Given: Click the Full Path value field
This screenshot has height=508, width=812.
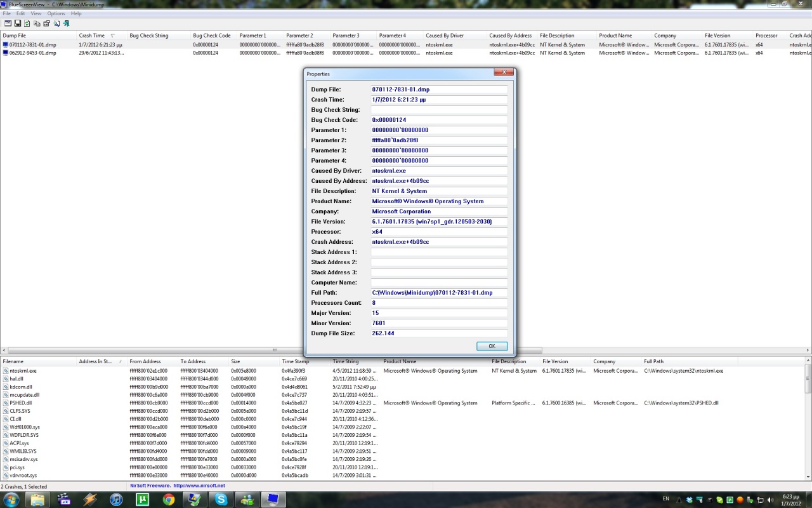Looking at the screenshot, I should pyautogui.click(x=439, y=293).
